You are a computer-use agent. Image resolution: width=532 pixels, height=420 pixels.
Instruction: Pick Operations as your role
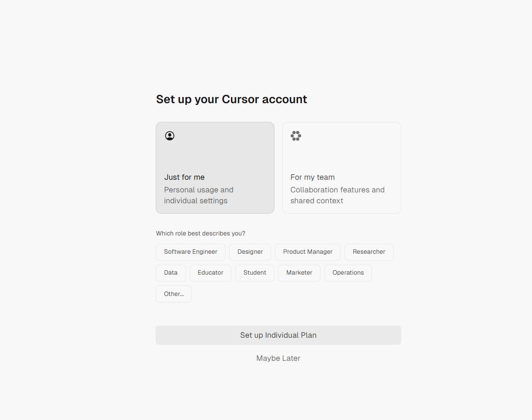(x=348, y=273)
